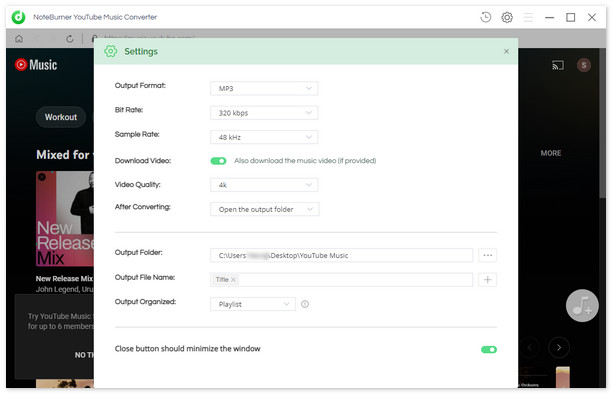Close the Settings dialog
Viewport: 612px width, 394px height.
coord(506,51)
